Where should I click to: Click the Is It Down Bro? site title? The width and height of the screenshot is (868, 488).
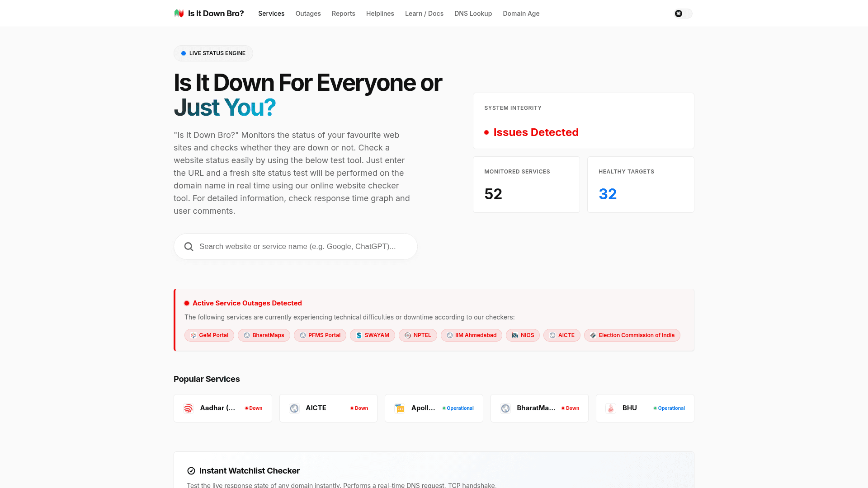(x=216, y=14)
